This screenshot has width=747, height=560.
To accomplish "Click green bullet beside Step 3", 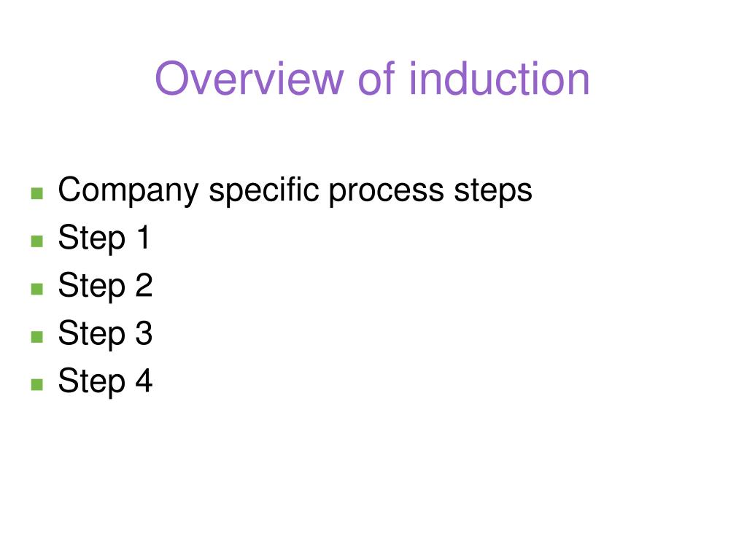I will (37, 337).
